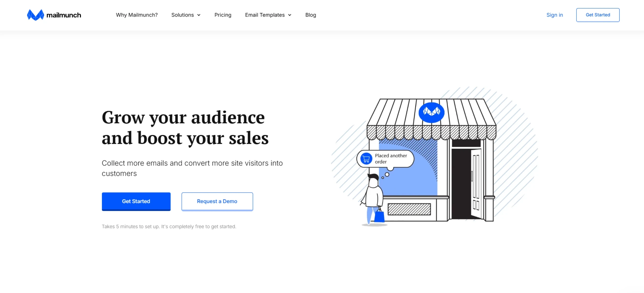644x293 pixels.
Task: Click the 'Collect more emails' subheading text
Action: pos(192,168)
